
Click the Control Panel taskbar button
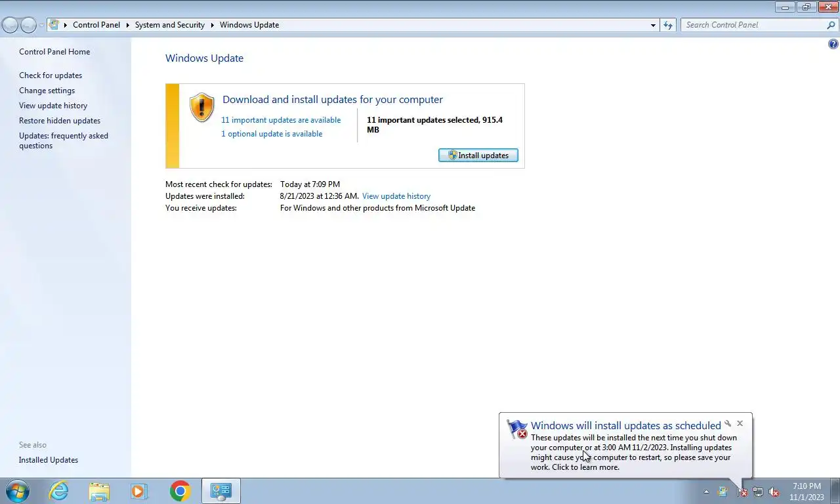click(x=221, y=491)
